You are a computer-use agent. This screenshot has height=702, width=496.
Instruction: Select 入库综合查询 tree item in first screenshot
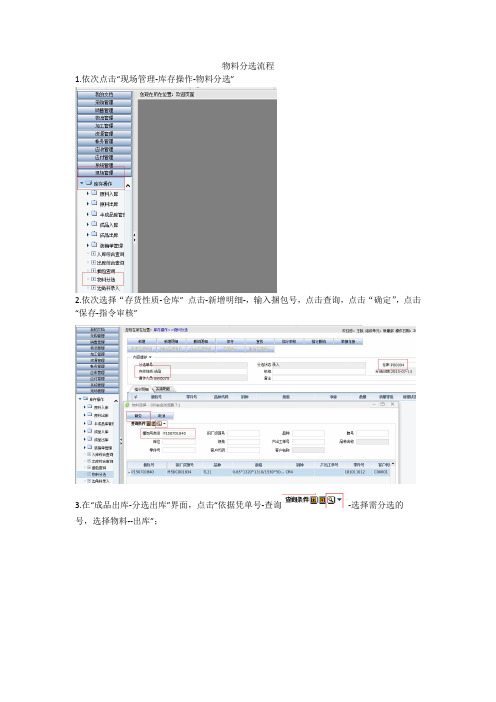pos(111,254)
